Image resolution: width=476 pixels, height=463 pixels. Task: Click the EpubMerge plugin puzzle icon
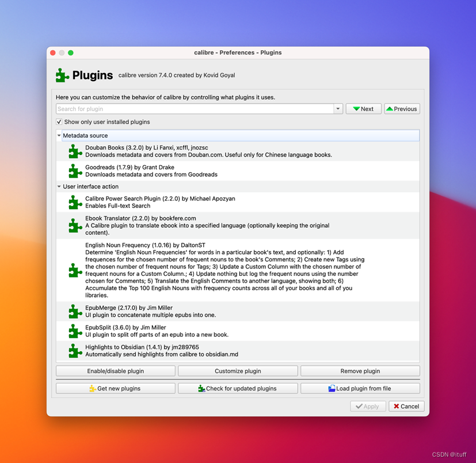coord(75,312)
